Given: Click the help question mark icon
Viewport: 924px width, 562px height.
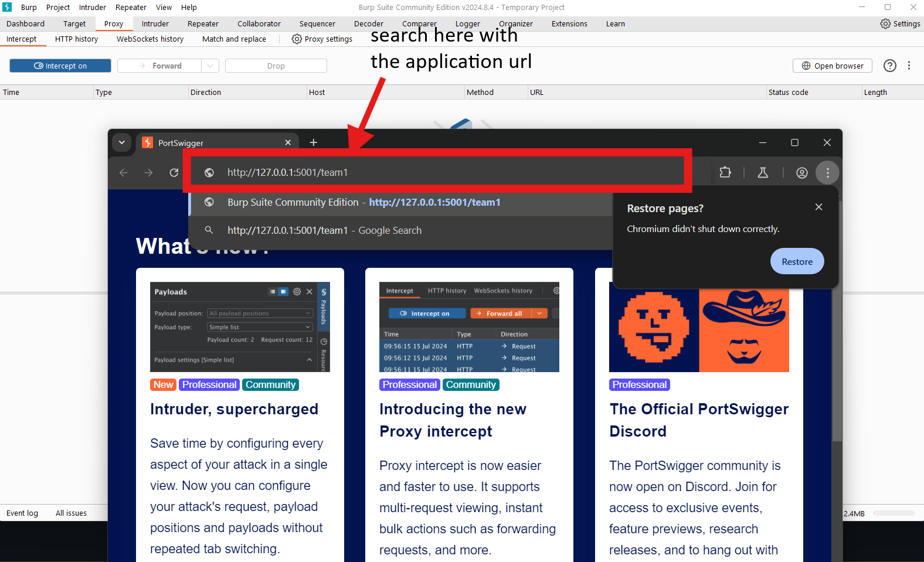Looking at the screenshot, I should point(889,66).
